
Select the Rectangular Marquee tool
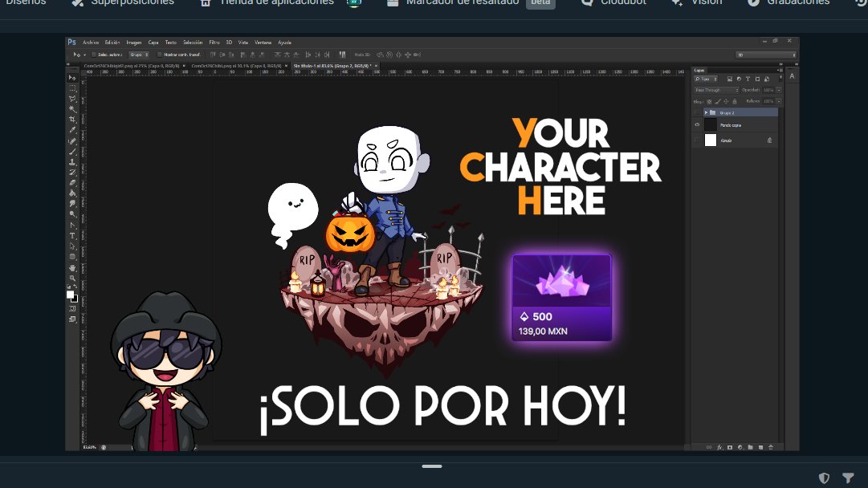[x=72, y=88]
